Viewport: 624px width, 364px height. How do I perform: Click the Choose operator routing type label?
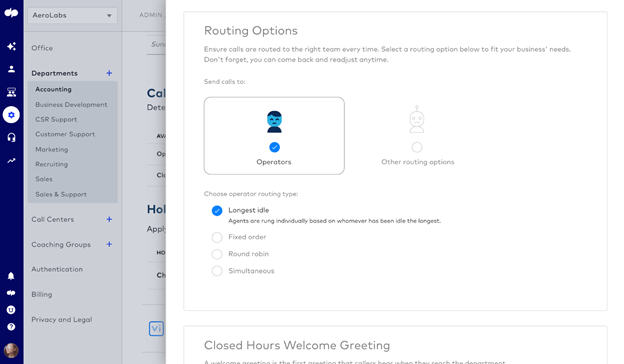[251, 194]
